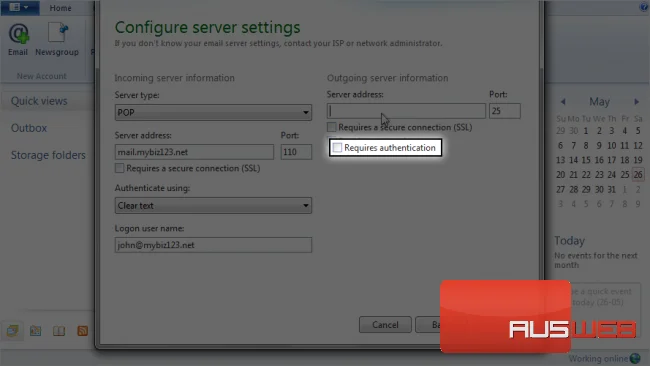Enable outgoing Requires a secure connection (SSL)
Viewport: 650px width, 366px height.
coord(331,127)
